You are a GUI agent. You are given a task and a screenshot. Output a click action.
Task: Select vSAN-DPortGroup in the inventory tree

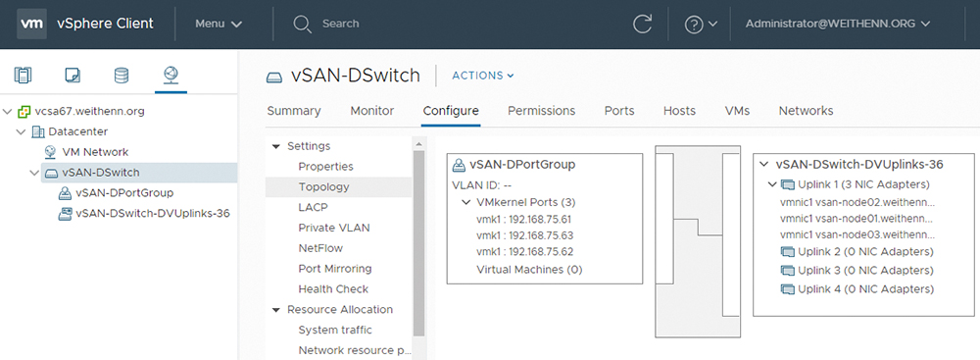(124, 193)
